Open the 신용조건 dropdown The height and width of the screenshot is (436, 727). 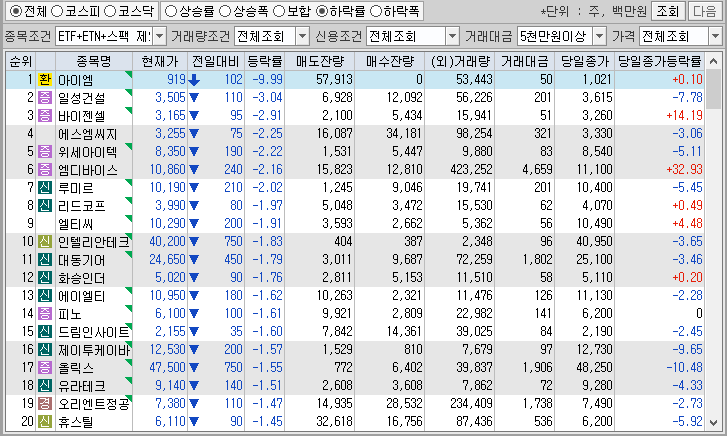[453, 36]
